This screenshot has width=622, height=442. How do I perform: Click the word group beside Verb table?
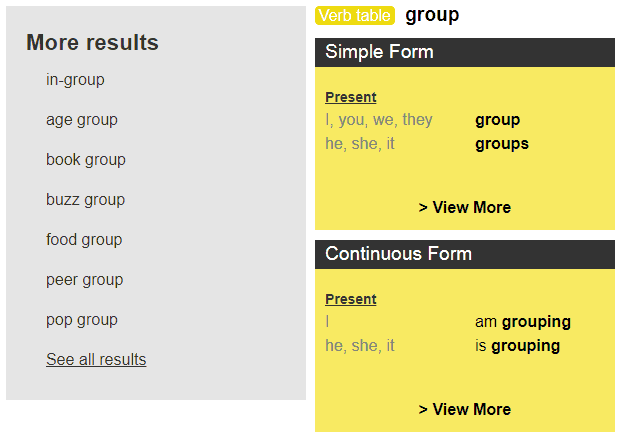pos(432,15)
